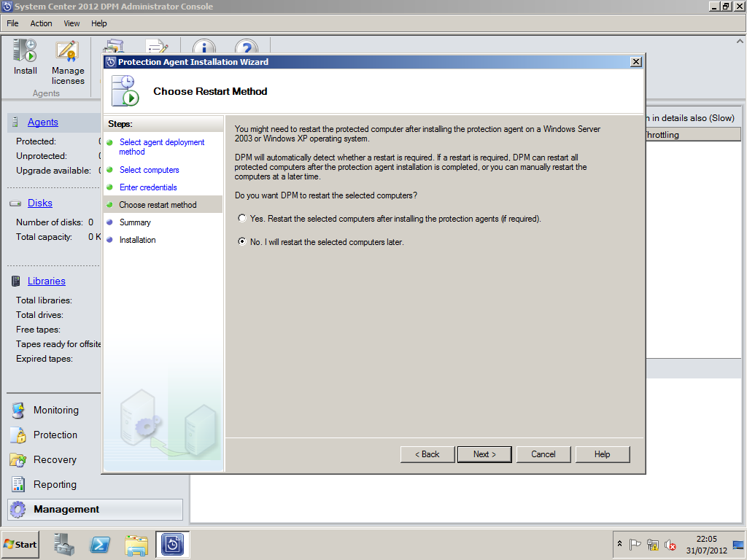Open Server Manager from the taskbar
Viewport: 747px width, 560px height.
pyautogui.click(x=64, y=544)
